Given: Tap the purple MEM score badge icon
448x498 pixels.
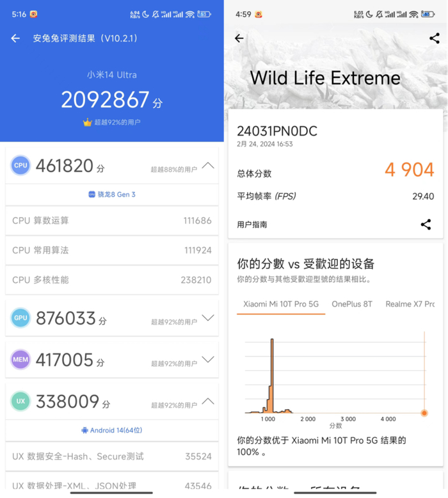Looking at the screenshot, I should (20, 360).
